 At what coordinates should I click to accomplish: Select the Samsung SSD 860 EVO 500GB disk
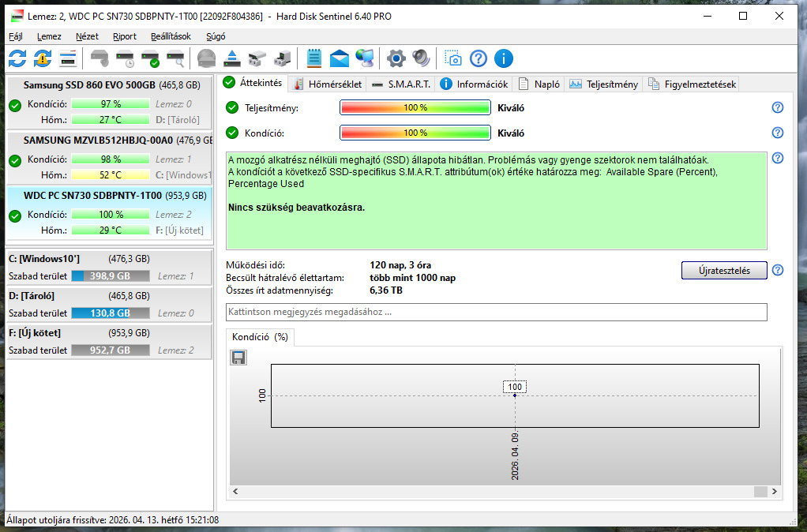(109, 103)
